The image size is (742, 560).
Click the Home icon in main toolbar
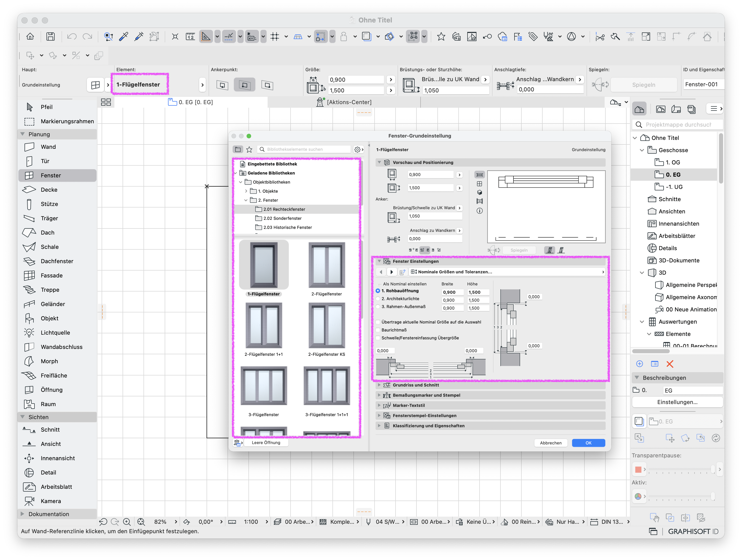click(x=30, y=36)
